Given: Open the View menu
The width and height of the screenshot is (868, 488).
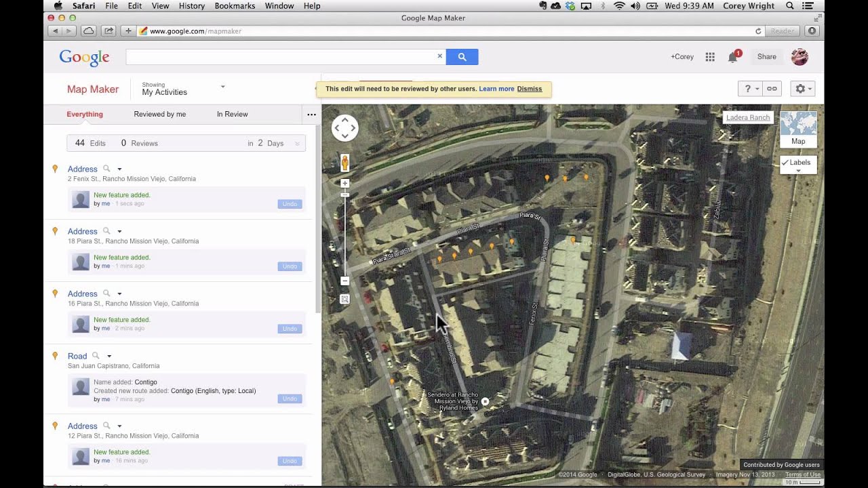Looking at the screenshot, I should tap(160, 5).
